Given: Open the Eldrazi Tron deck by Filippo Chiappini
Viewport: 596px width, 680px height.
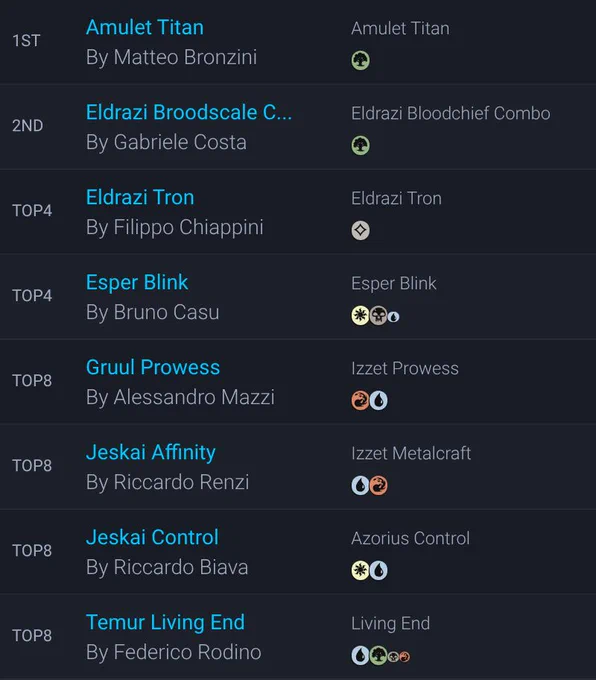Looking at the screenshot, I should [140, 197].
